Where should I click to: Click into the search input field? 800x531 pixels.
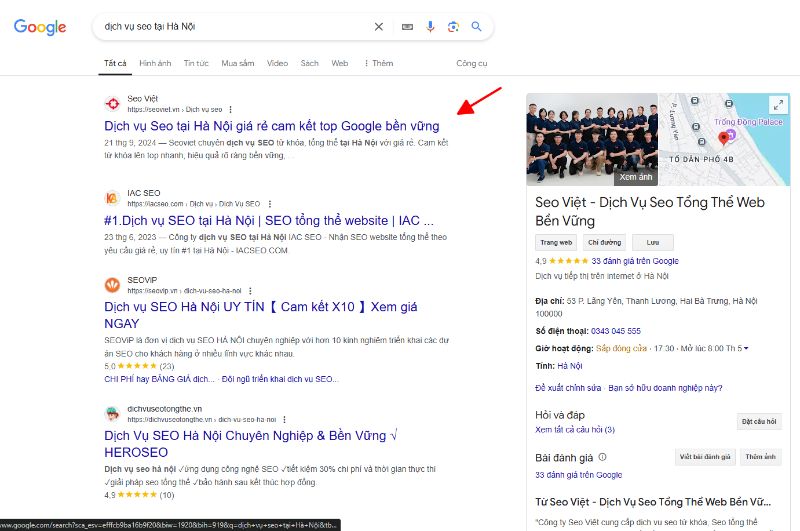(235, 27)
